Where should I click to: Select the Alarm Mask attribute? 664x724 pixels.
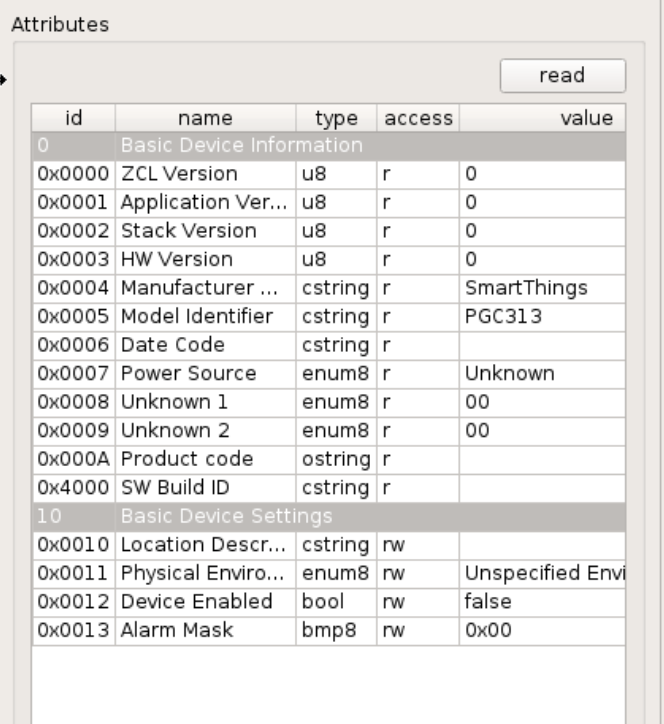point(205,631)
